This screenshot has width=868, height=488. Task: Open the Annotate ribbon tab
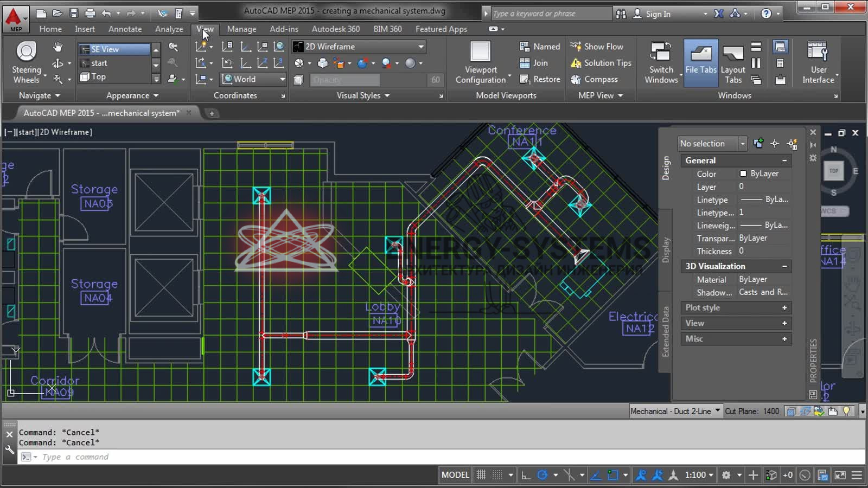[x=125, y=29]
